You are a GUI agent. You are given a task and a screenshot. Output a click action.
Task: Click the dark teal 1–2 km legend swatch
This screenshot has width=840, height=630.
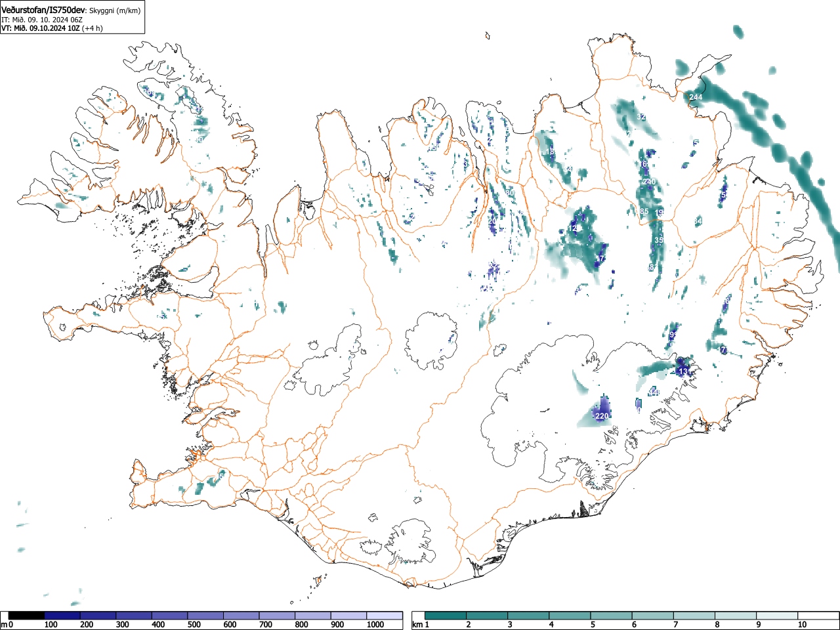446,616
